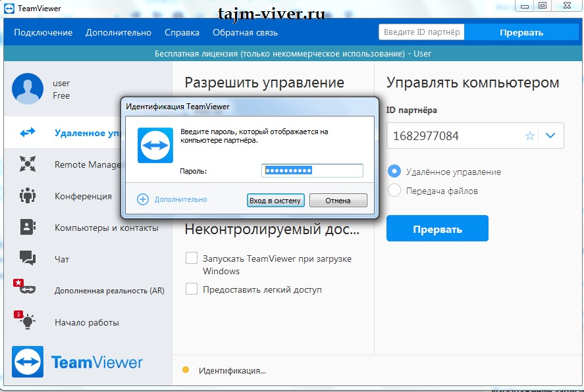Image resolution: width=584 pixels, height=392 pixels.
Task: Choose the Удалённое управление radio option
Action: [394, 171]
